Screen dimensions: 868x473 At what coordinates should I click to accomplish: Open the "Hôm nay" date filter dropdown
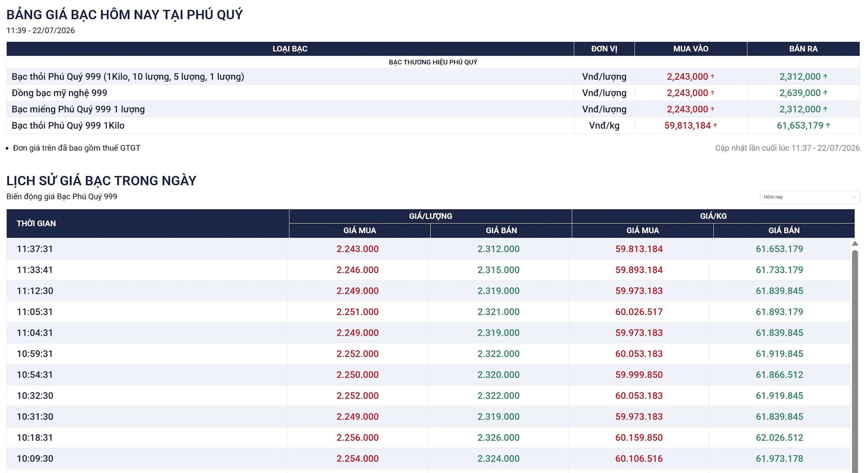point(809,197)
